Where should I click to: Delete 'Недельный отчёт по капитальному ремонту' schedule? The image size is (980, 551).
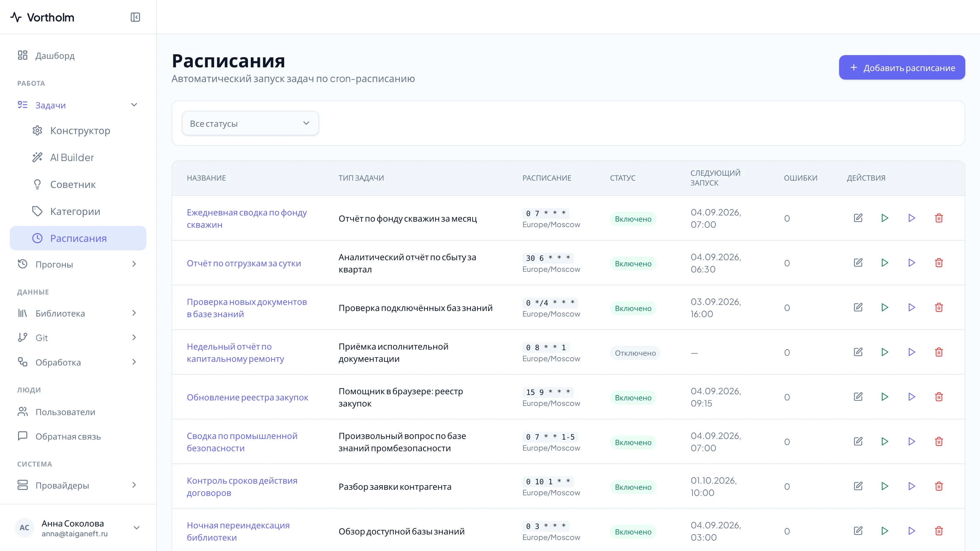939,352
